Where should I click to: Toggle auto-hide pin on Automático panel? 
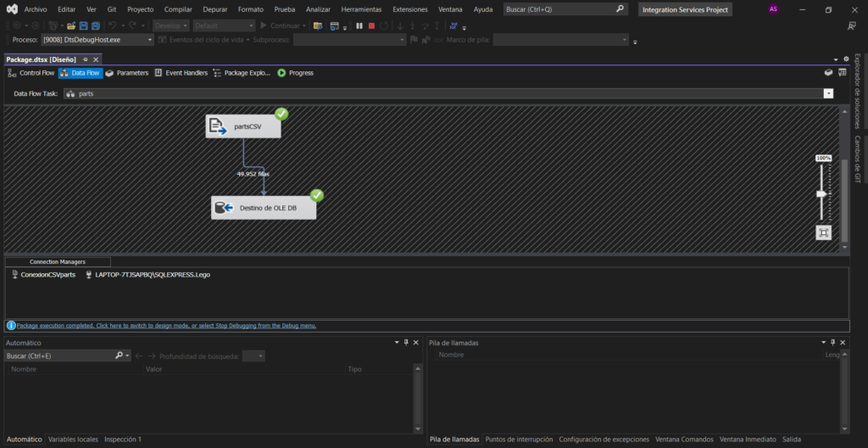point(406,343)
